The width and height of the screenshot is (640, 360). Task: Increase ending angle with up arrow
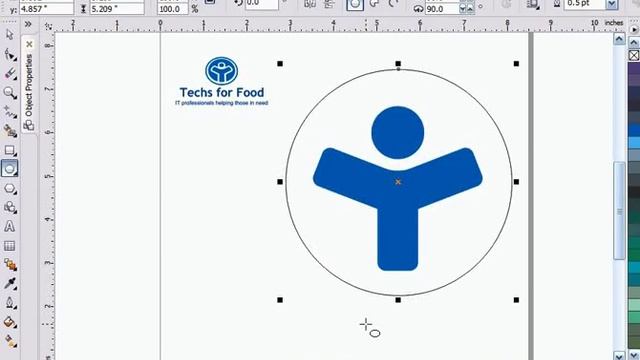click(470, 9)
